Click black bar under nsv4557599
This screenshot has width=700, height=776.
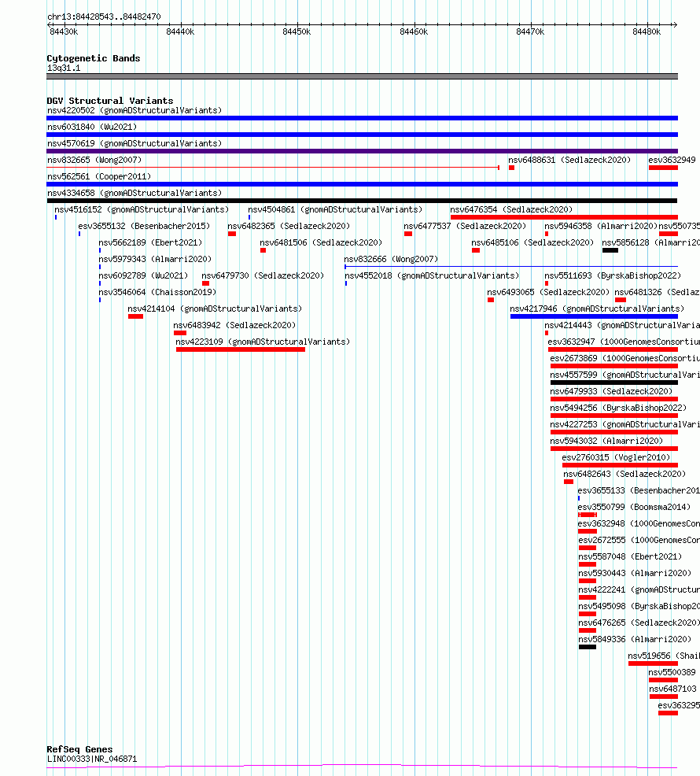coord(614,382)
